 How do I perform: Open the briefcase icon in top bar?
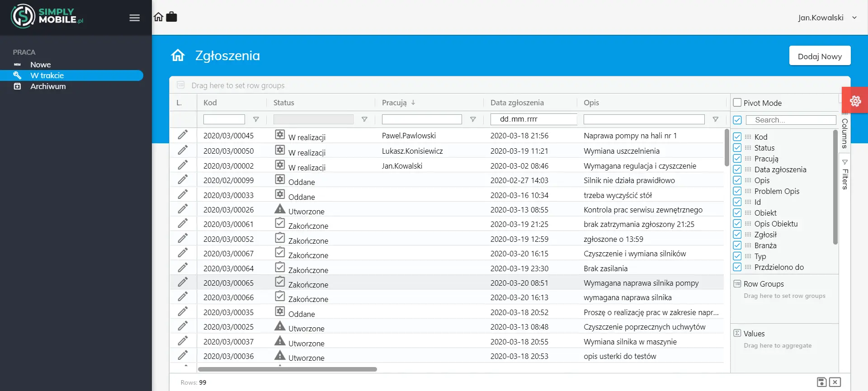[172, 17]
